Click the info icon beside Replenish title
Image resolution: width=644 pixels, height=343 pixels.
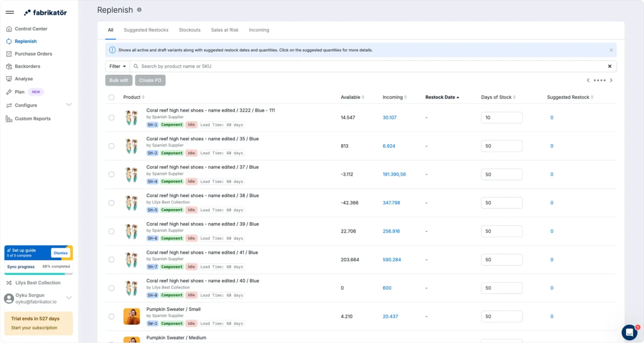139,10
